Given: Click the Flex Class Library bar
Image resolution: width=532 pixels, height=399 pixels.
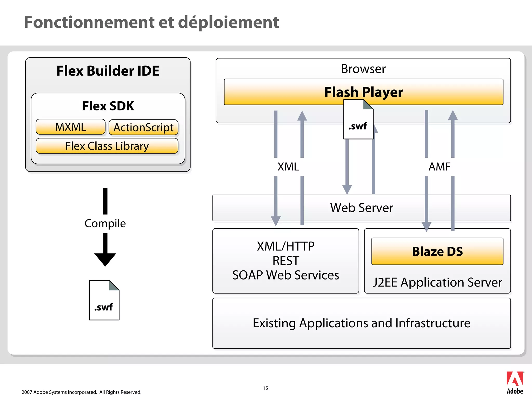Looking at the screenshot, I should tap(107, 146).
